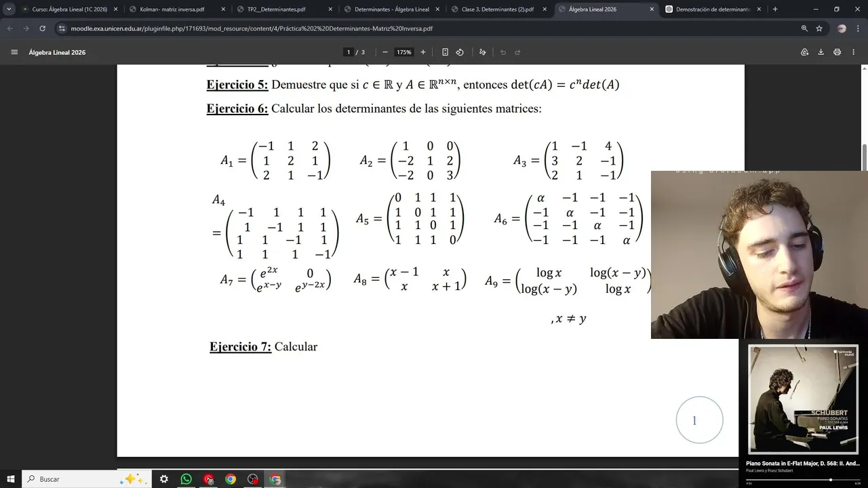Select the draw annotation tool

483,52
